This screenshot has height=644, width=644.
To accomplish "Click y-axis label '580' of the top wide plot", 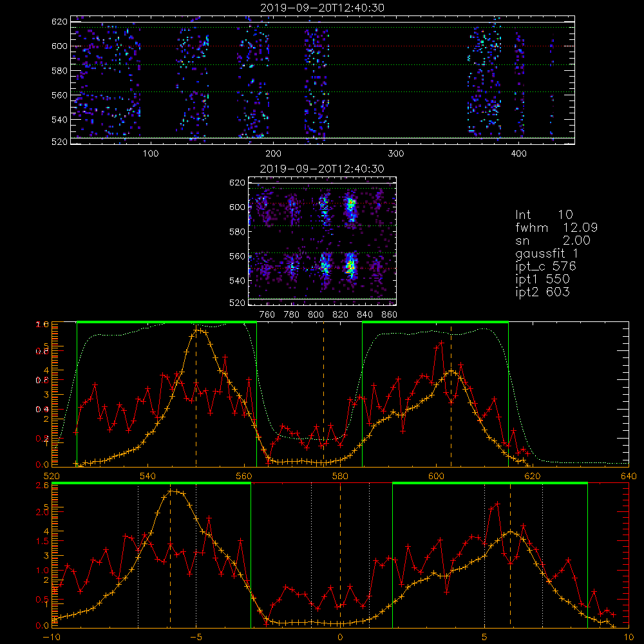I will click(x=59, y=71).
